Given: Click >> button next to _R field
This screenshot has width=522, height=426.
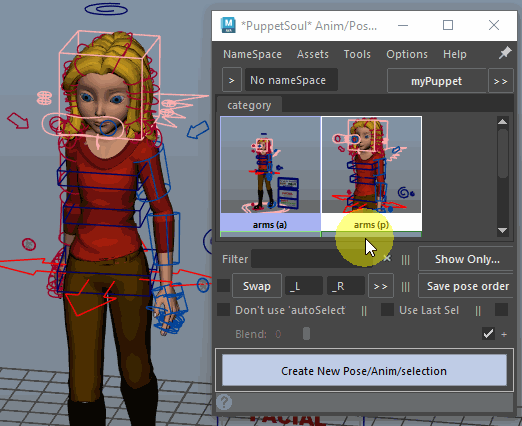Looking at the screenshot, I should tap(381, 286).
